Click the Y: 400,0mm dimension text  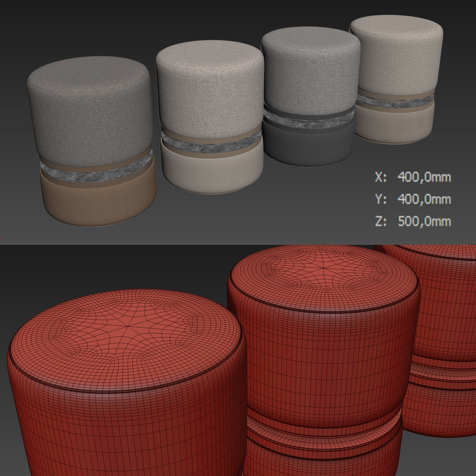click(x=413, y=199)
